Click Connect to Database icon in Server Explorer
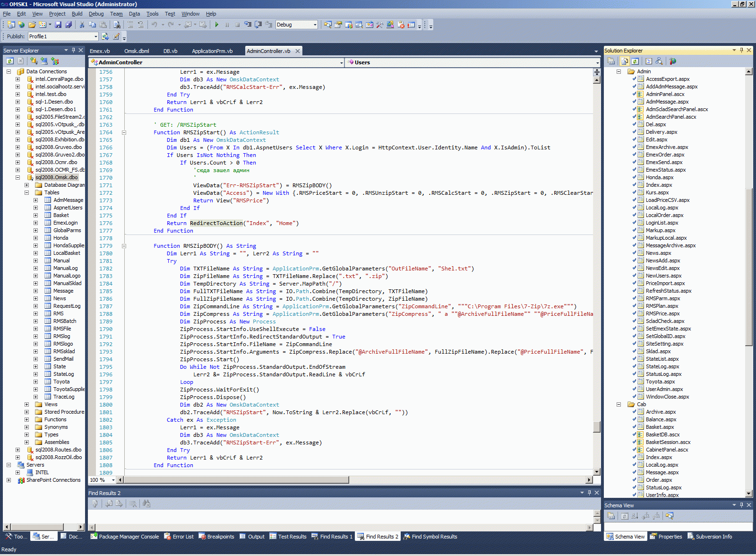 (34, 61)
